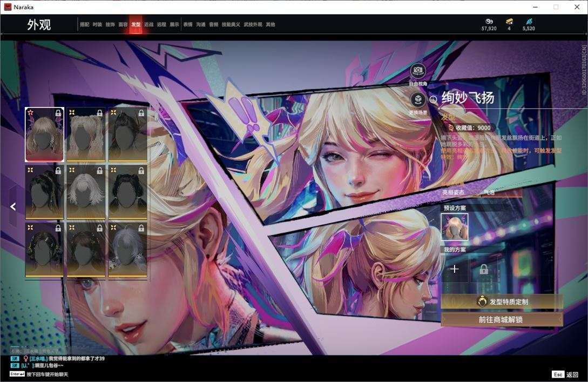Select the 亮相姿态 sub-tab
The width and height of the screenshot is (588, 382).
click(454, 192)
